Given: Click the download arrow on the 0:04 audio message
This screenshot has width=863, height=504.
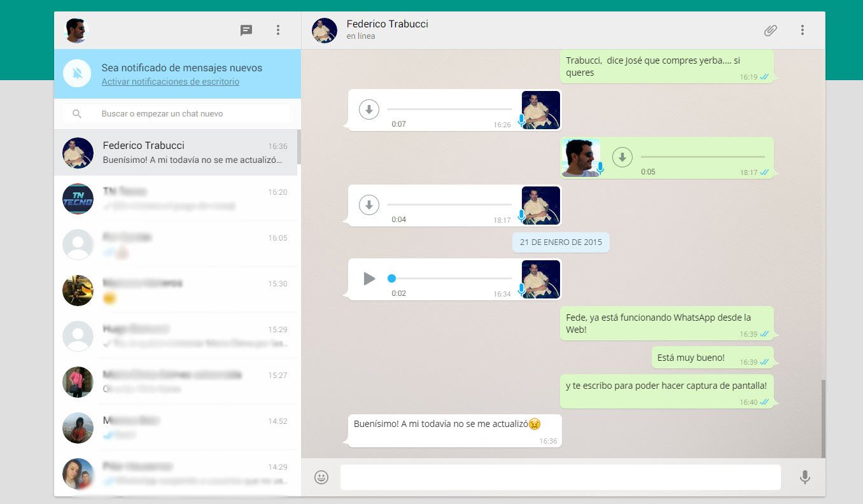Looking at the screenshot, I should [x=369, y=205].
